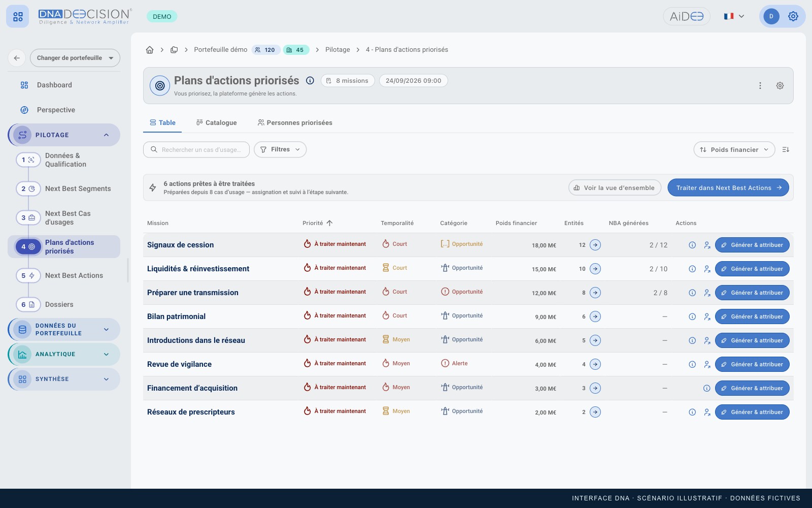
Task: Open the three-dot menu in header card
Action: pos(760,86)
